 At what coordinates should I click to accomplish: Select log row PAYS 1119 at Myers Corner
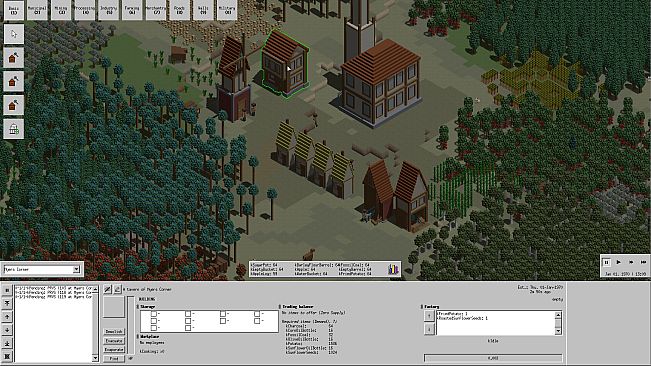click(54, 297)
